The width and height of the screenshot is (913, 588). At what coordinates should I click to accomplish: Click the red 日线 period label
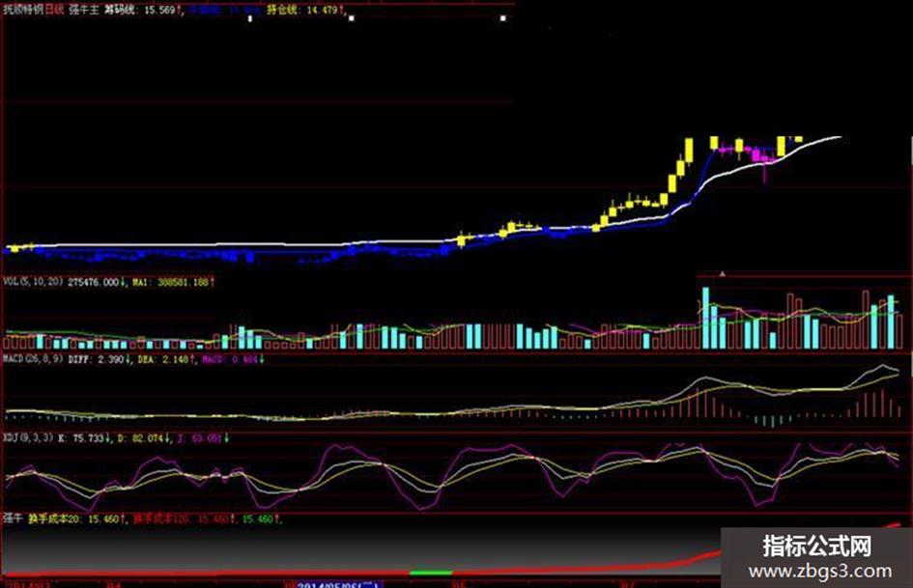tap(55, 10)
